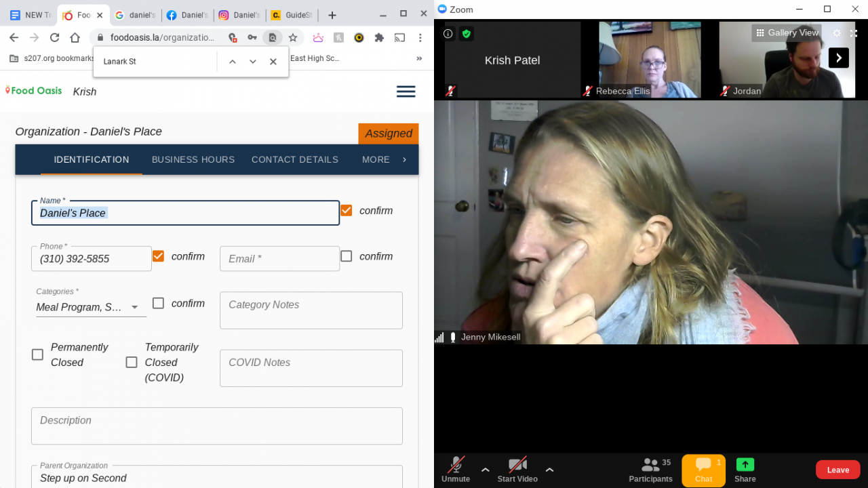The width and height of the screenshot is (868, 488).
Task: Go to the browser home page
Action: pos(75,38)
